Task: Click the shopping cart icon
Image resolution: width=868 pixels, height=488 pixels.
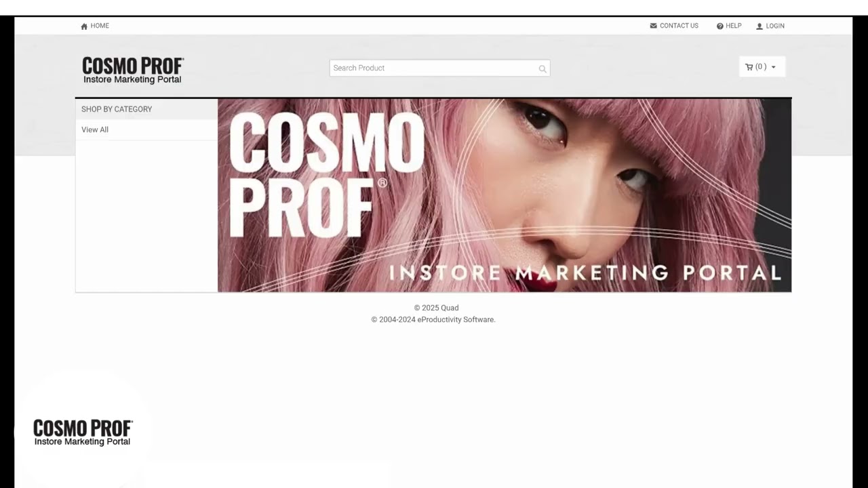Action: 749,67
